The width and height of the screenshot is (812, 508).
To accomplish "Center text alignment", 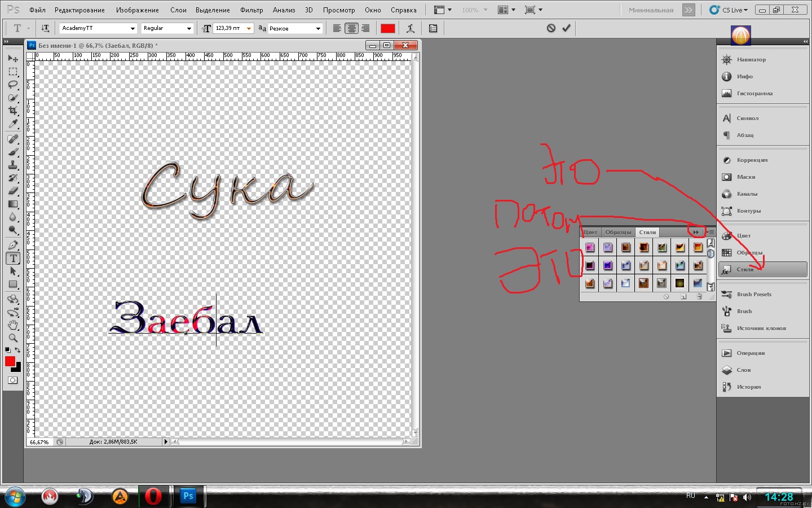I will coord(351,28).
